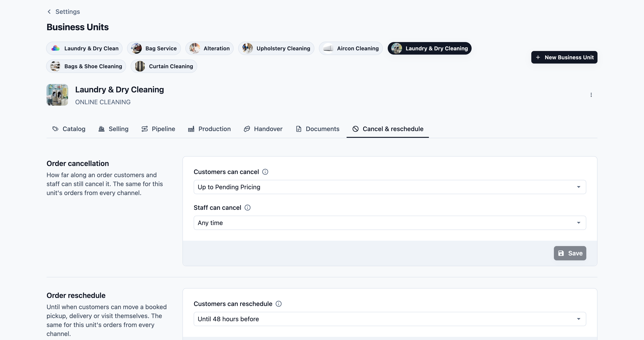The width and height of the screenshot is (644, 340).
Task: Open the Customers can cancel dropdown
Action: [x=390, y=187]
